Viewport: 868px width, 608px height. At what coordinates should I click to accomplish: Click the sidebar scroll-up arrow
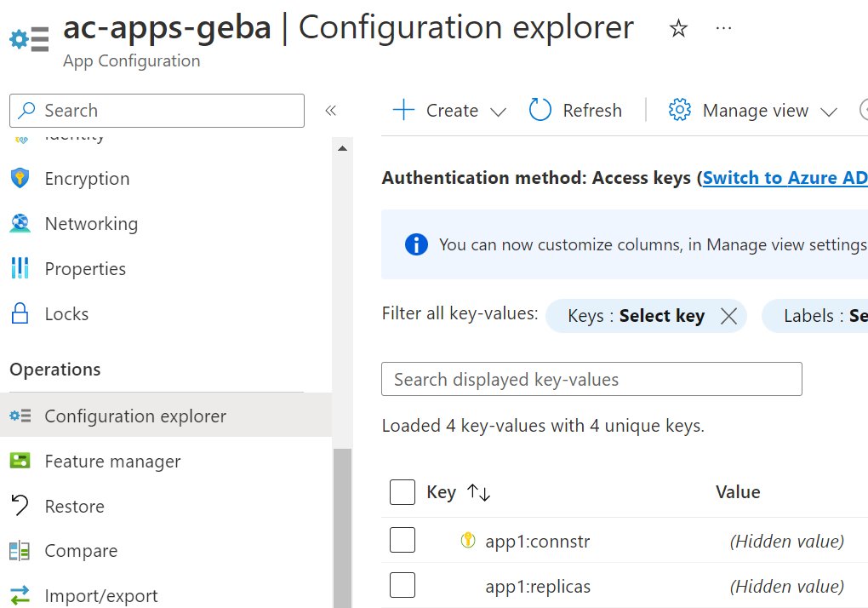(x=342, y=148)
